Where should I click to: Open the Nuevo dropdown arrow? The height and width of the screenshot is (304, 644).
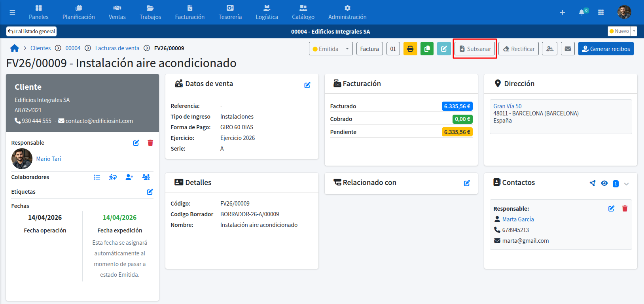[x=634, y=31]
